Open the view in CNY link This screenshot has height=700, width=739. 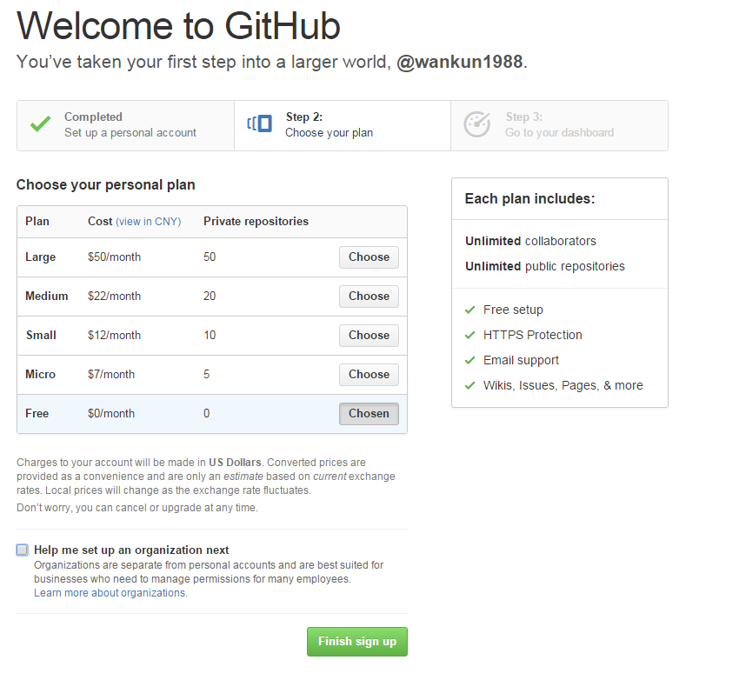[x=149, y=222]
